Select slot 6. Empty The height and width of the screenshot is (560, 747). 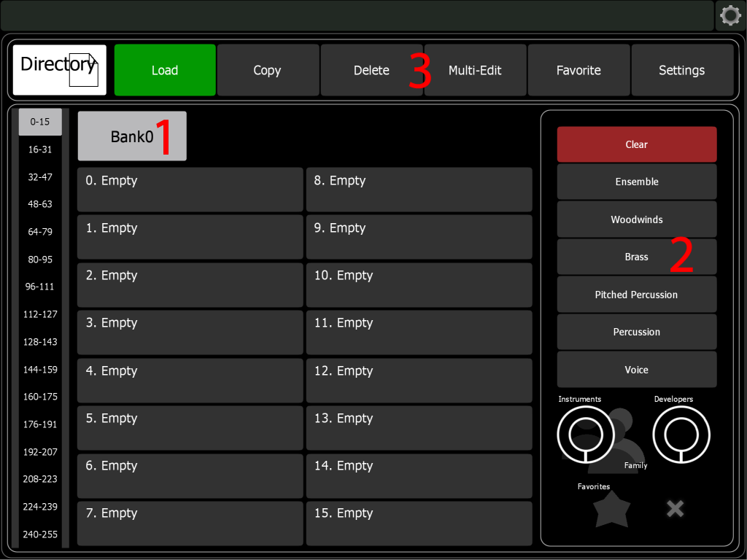pyautogui.click(x=190, y=475)
